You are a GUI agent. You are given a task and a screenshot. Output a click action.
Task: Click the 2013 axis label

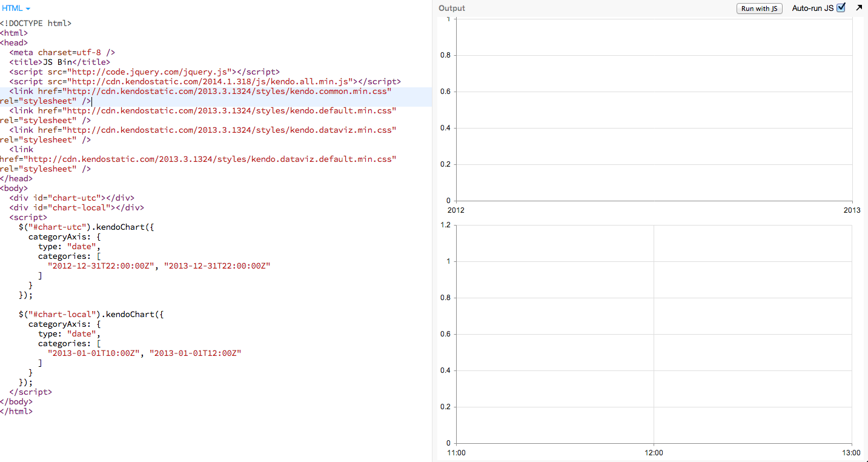tap(852, 210)
